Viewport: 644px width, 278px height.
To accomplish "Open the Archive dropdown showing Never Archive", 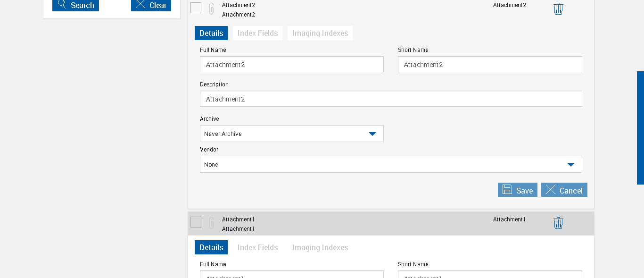I will [x=291, y=134].
